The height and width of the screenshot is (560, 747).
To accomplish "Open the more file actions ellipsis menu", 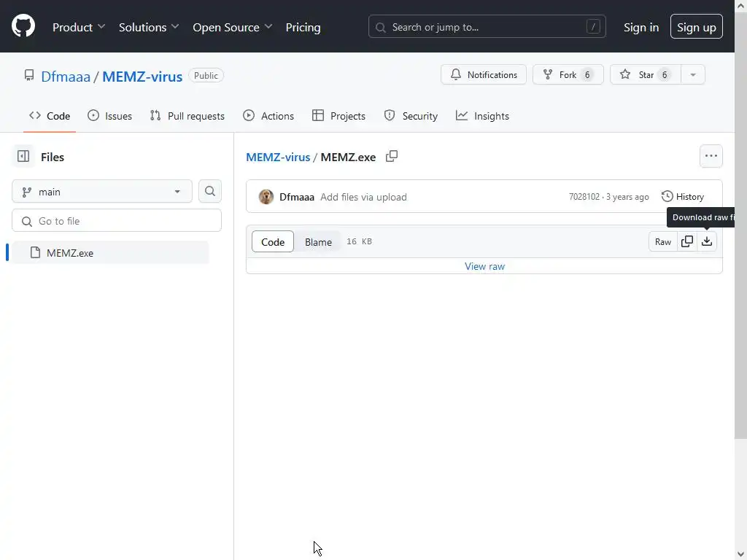I will 711,156.
